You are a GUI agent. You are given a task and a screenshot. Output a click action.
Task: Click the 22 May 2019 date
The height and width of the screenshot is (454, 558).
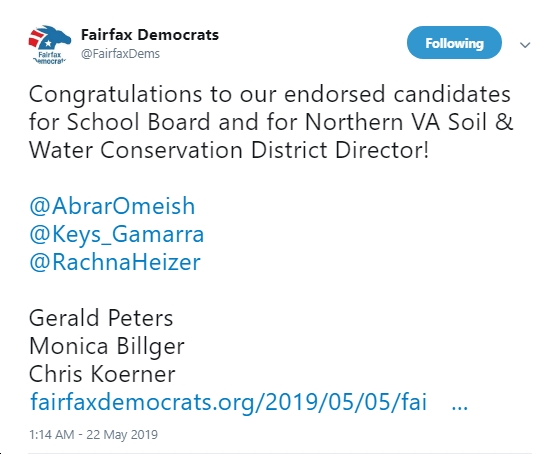(x=122, y=434)
